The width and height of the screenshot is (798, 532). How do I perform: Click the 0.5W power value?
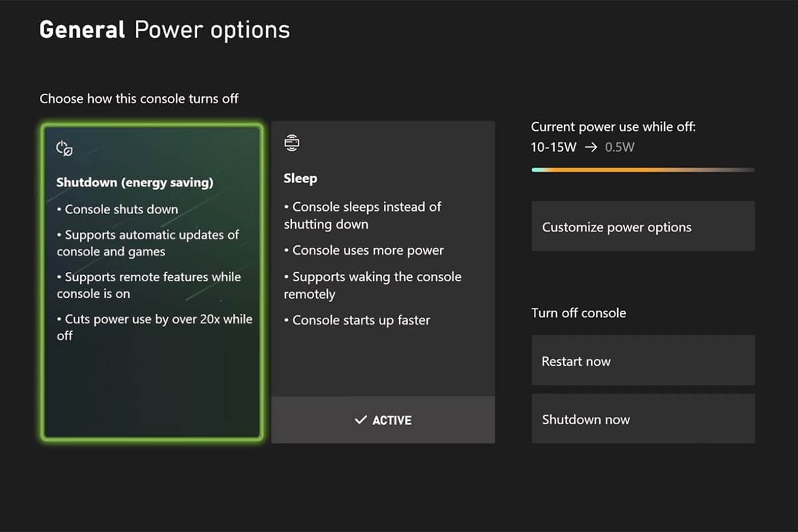click(x=620, y=147)
